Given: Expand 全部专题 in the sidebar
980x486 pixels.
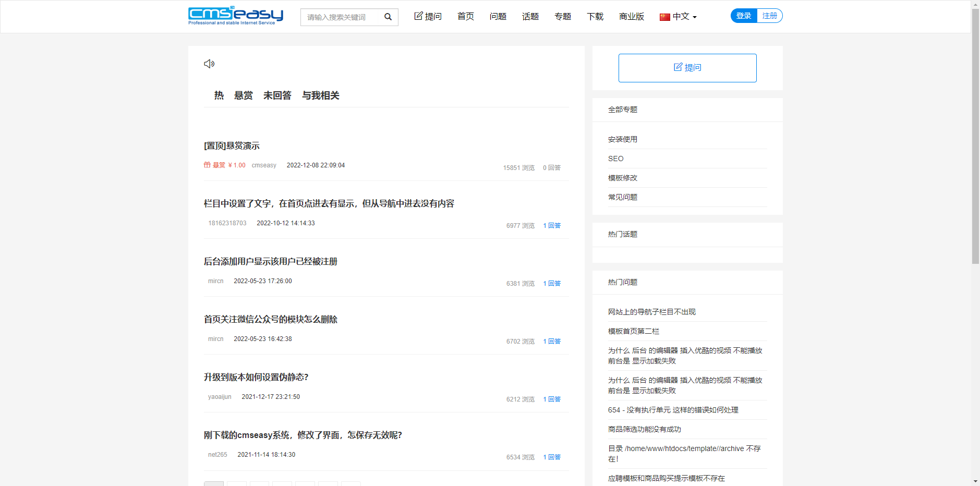Looking at the screenshot, I should (x=622, y=110).
